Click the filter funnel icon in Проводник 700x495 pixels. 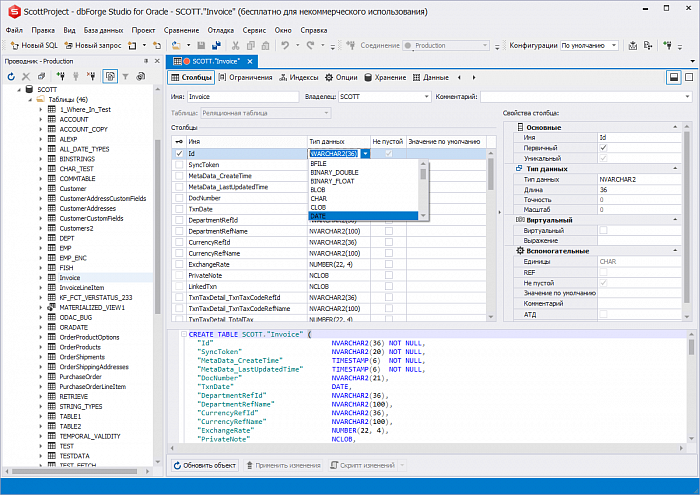point(125,77)
